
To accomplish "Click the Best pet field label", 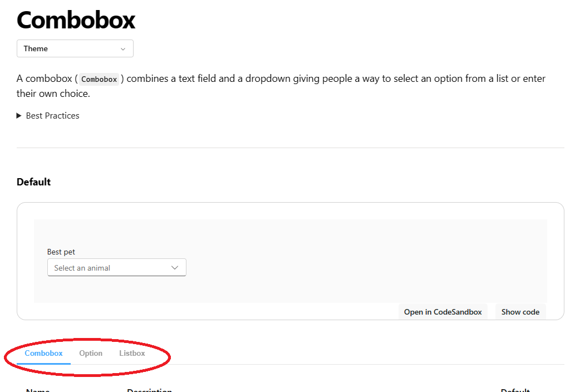I will (x=61, y=252).
